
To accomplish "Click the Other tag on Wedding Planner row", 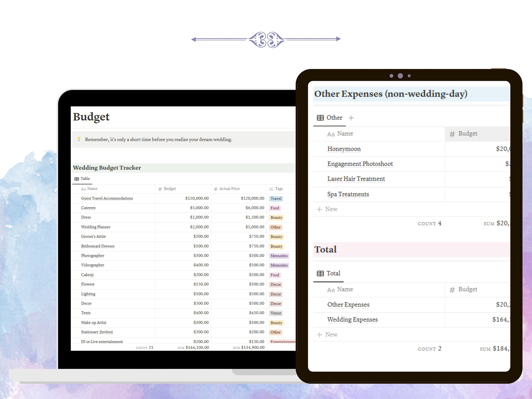I will coord(275,227).
